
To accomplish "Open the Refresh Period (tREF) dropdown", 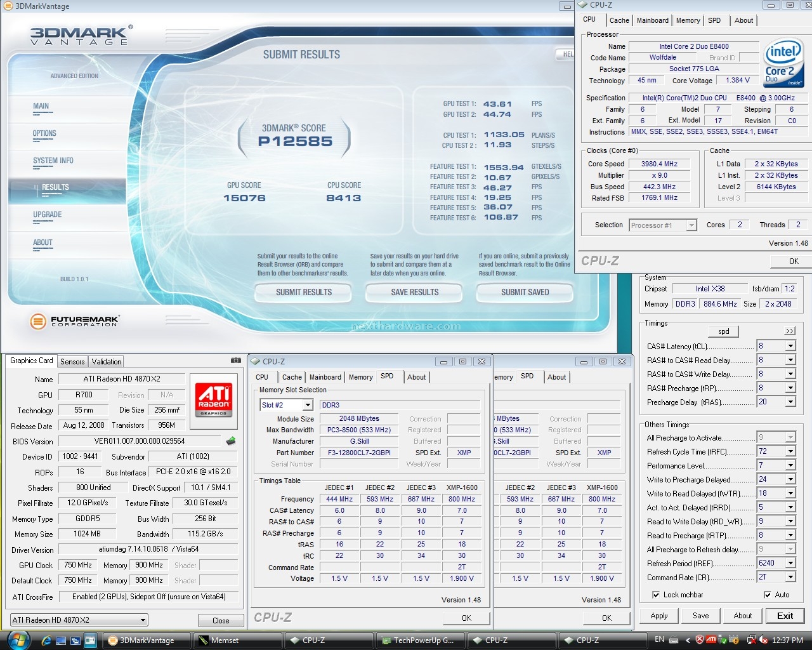I will click(790, 563).
